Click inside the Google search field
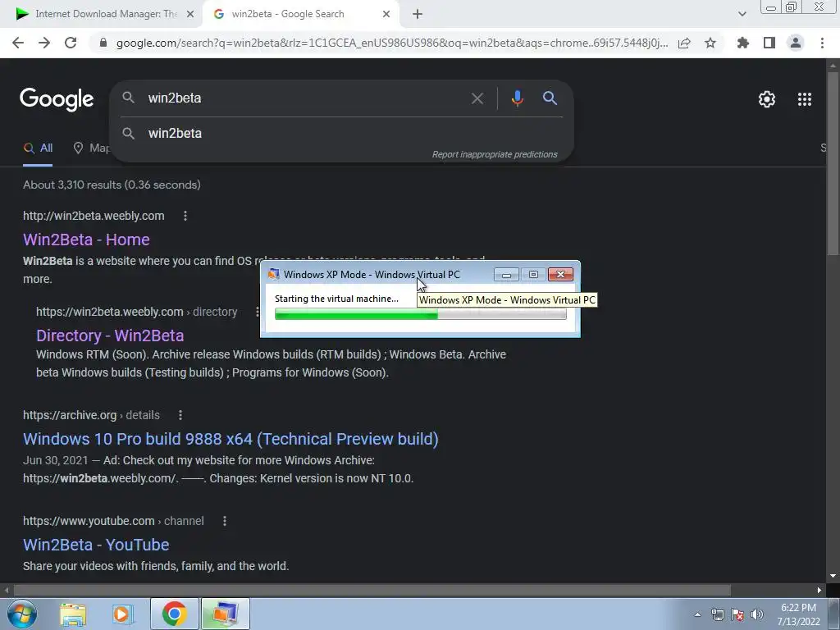Viewport: 840px width, 630px height. 305,98
